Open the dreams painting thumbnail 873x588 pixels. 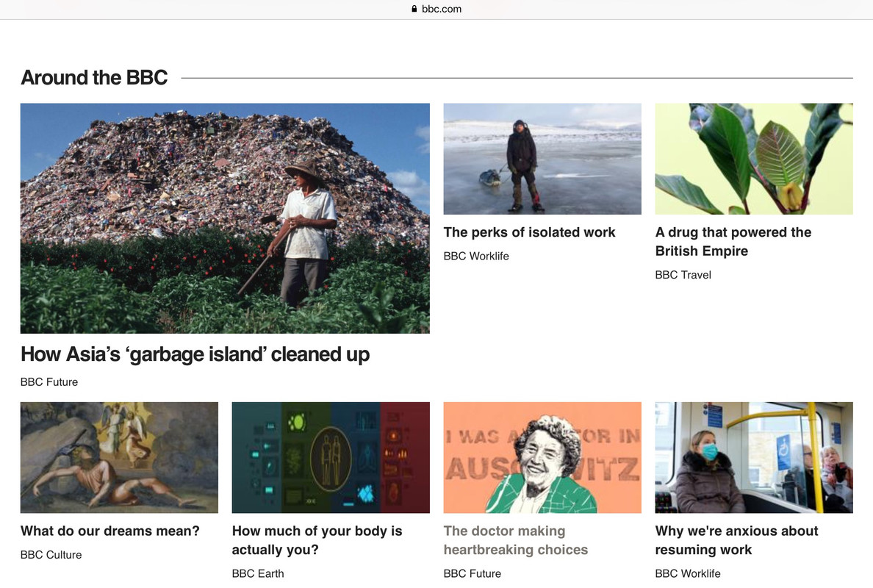119,458
